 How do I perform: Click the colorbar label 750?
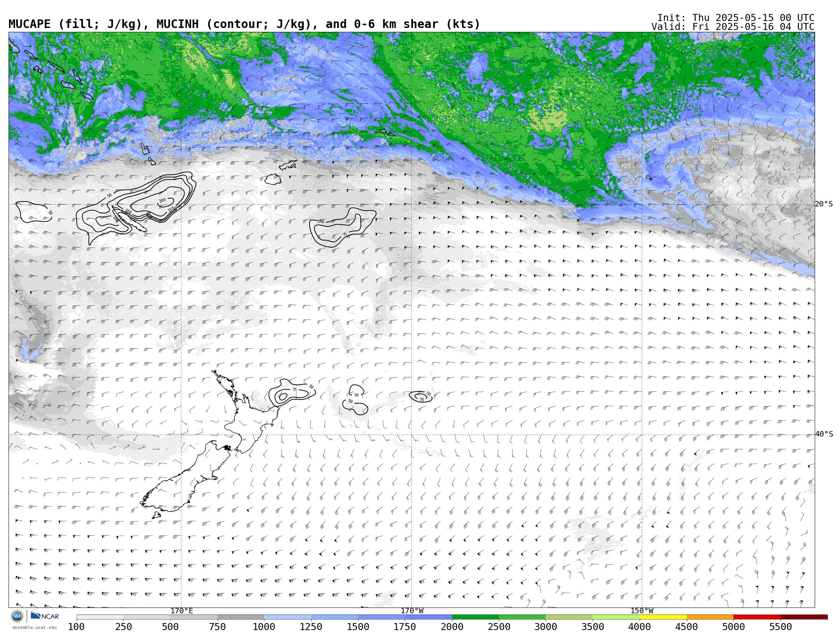tap(217, 627)
